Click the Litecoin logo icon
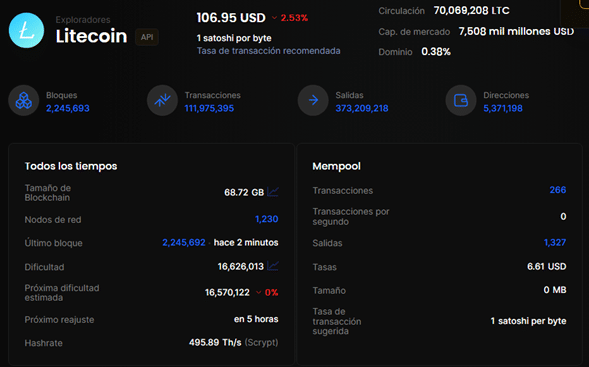 coord(26,30)
